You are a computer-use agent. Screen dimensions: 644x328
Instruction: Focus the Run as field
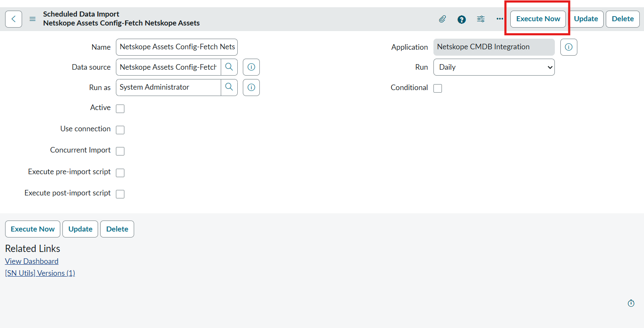[x=169, y=87]
